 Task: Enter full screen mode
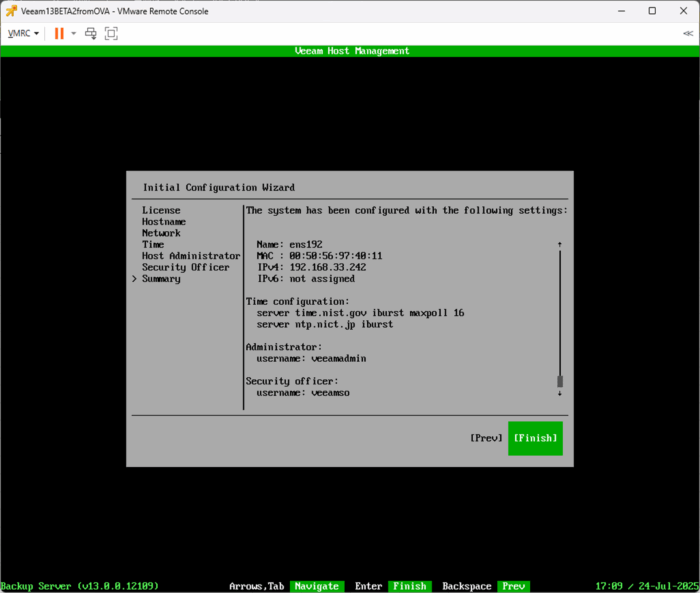[x=111, y=33]
